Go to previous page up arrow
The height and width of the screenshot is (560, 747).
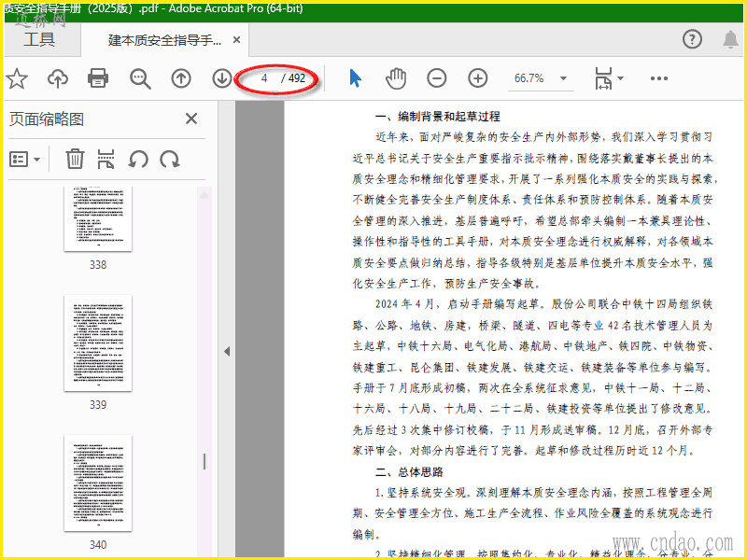coord(181,78)
